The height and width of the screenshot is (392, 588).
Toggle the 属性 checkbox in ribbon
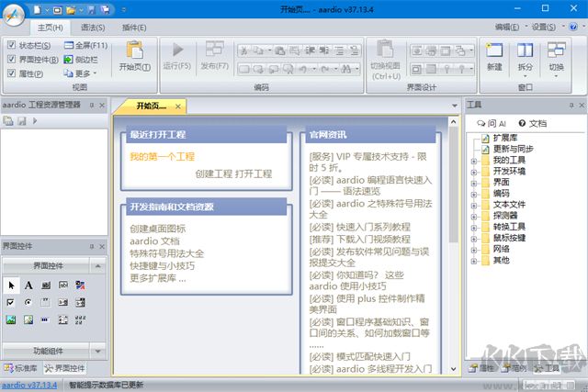(x=11, y=73)
